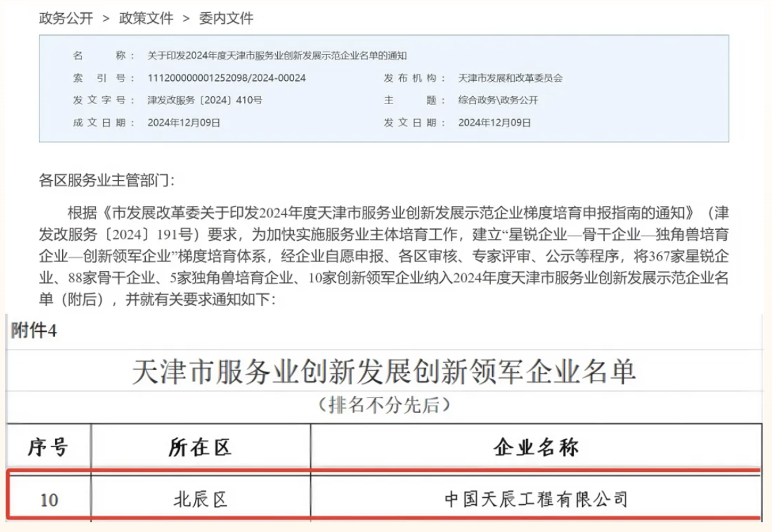Select the 所在区 column header

pyautogui.click(x=200, y=447)
